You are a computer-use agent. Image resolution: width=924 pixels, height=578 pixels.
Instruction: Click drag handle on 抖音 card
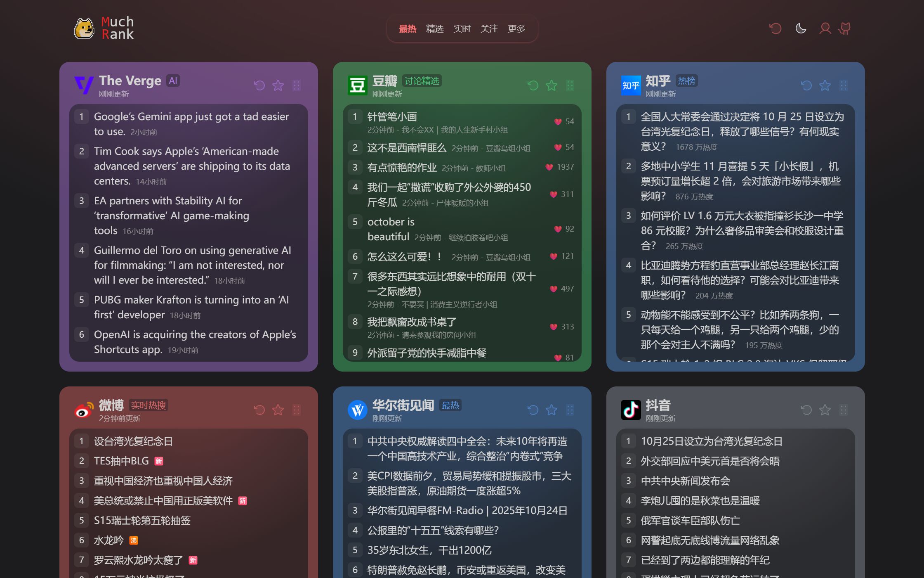pos(843,410)
